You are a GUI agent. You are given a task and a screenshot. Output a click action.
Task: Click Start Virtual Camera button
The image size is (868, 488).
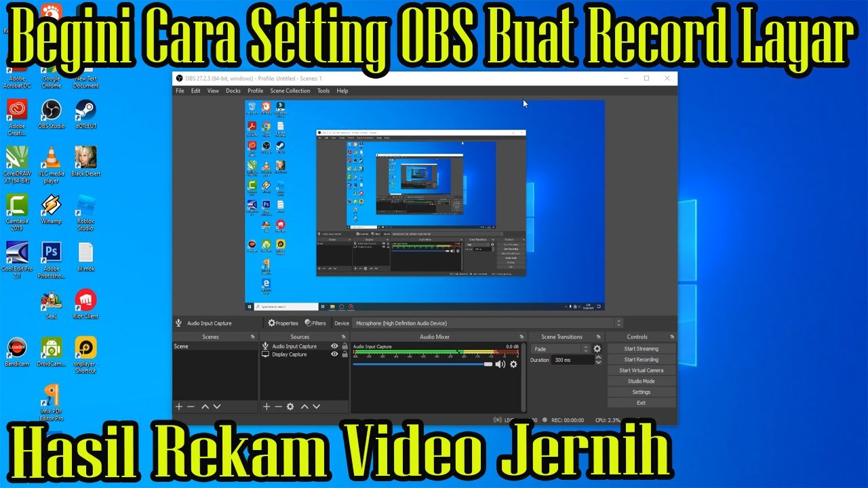tap(641, 371)
